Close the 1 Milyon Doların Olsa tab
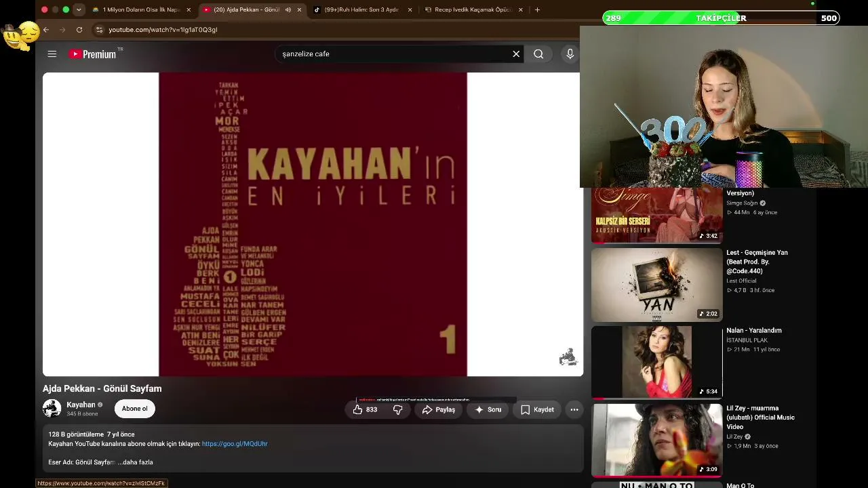Viewport: 868px width, 488px height. (x=189, y=9)
